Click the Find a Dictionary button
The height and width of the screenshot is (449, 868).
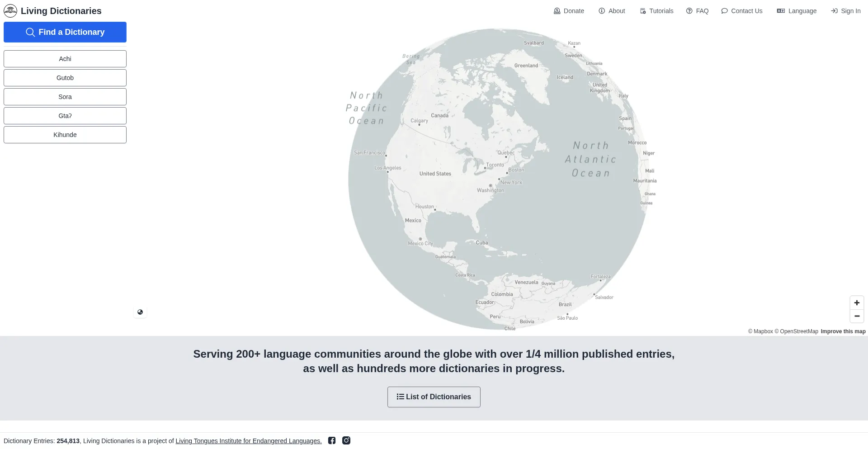pos(65,32)
